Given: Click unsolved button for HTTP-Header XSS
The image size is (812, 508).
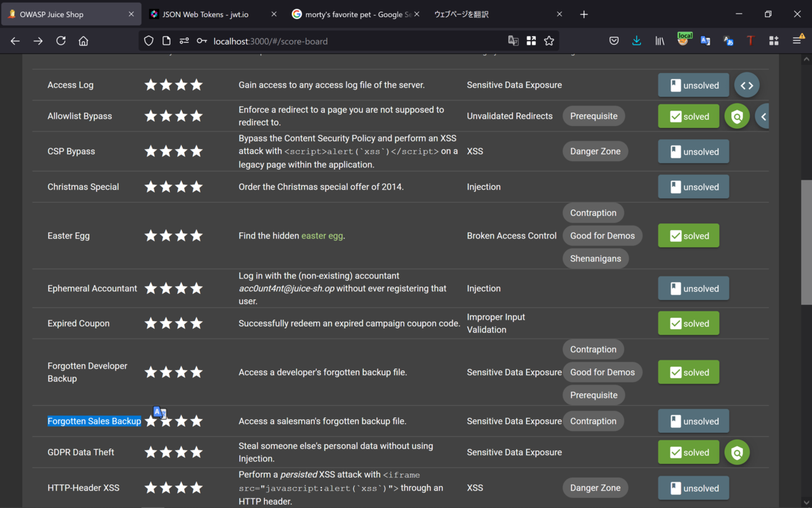Looking at the screenshot, I should (694, 488).
